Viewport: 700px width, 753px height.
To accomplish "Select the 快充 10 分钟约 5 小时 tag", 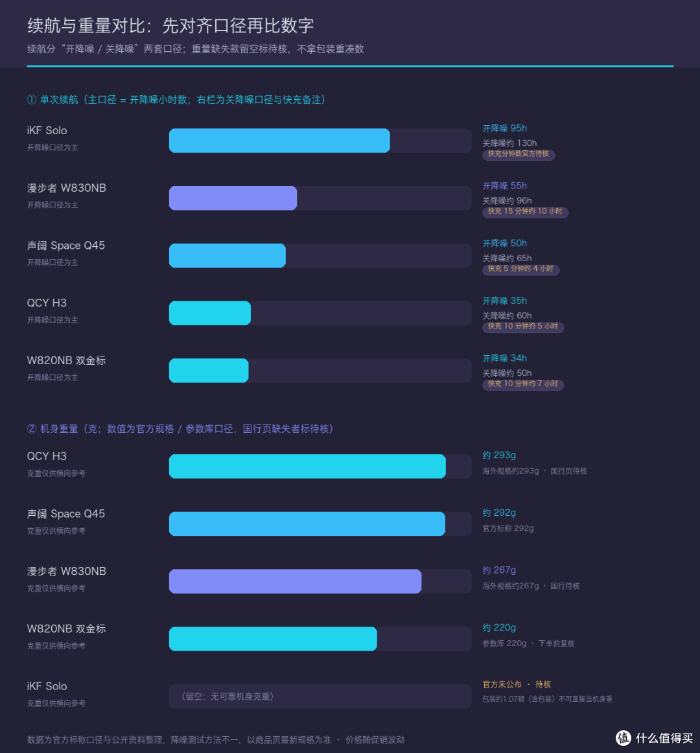I will tap(522, 327).
